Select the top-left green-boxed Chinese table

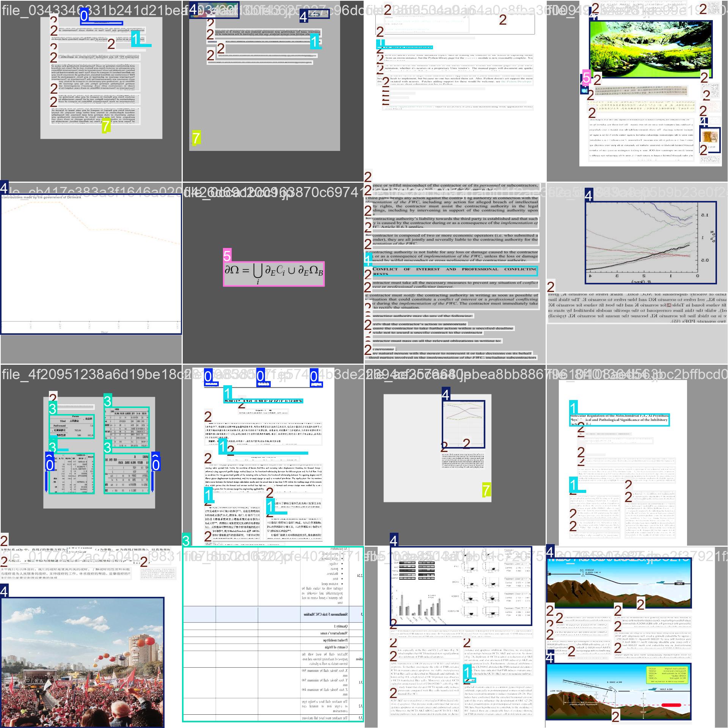point(72,427)
